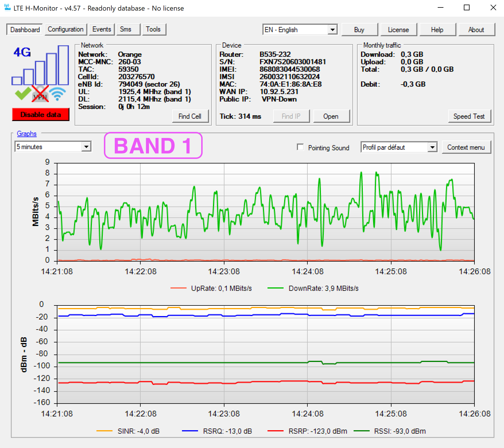Click the Session duration 0j 0h 12m

coord(134,106)
